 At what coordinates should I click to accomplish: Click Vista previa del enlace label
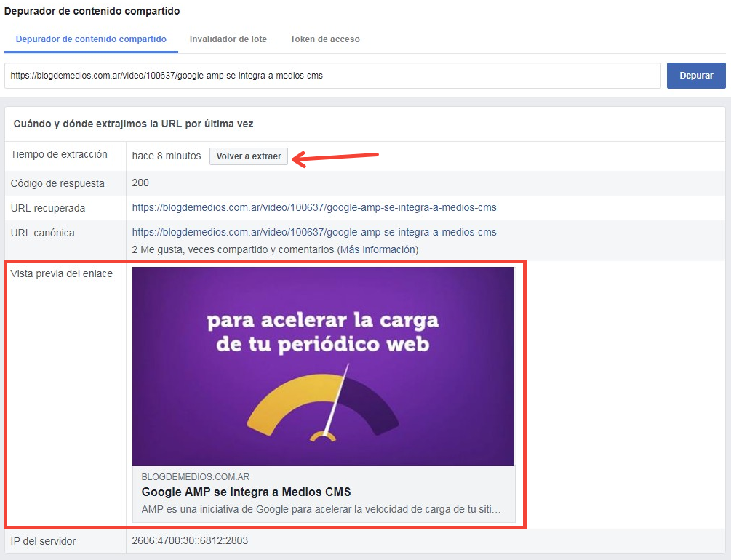pyautogui.click(x=62, y=273)
